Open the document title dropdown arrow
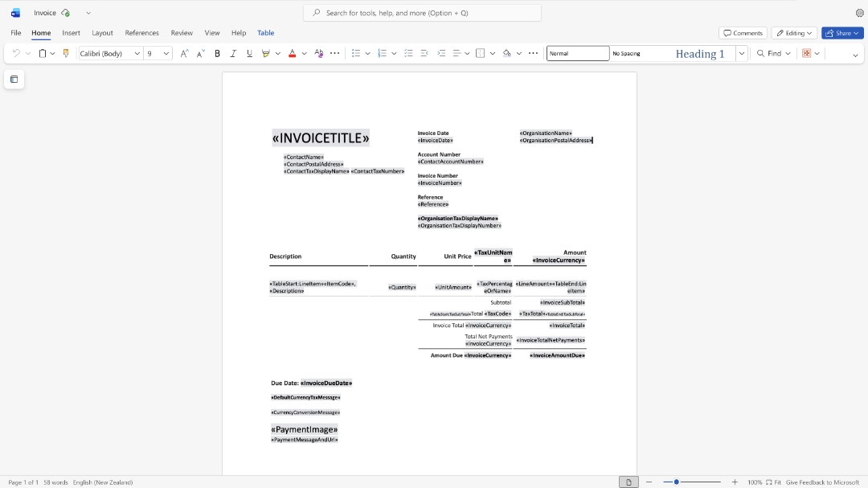The image size is (868, 488). tap(88, 13)
